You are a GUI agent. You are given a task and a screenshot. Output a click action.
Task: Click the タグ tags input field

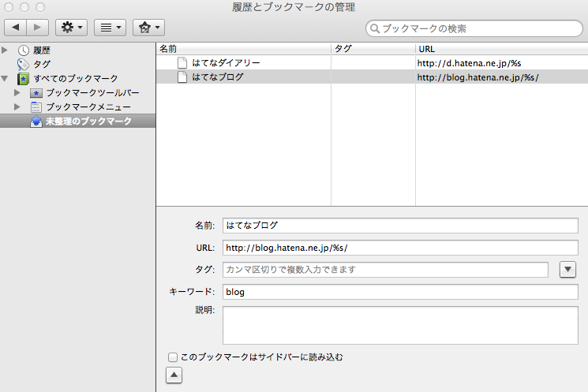pyautogui.click(x=385, y=270)
